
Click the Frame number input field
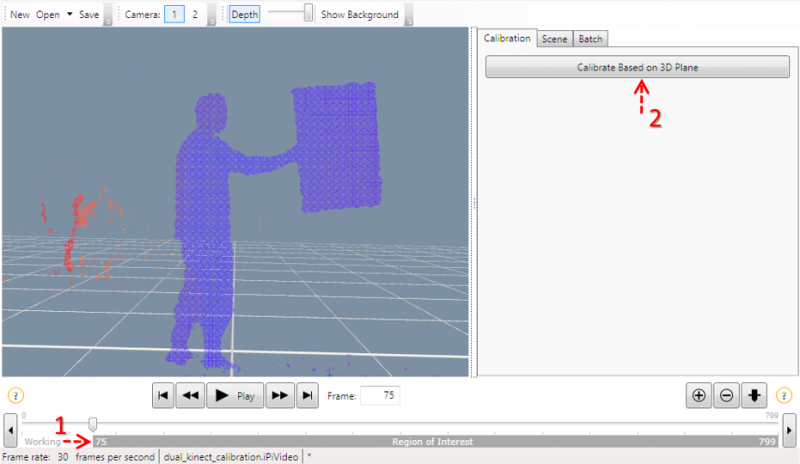[x=380, y=396]
